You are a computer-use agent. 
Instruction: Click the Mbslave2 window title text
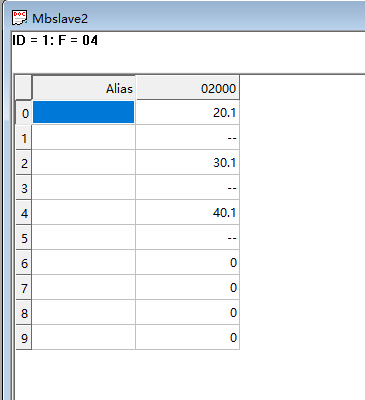pos(60,18)
